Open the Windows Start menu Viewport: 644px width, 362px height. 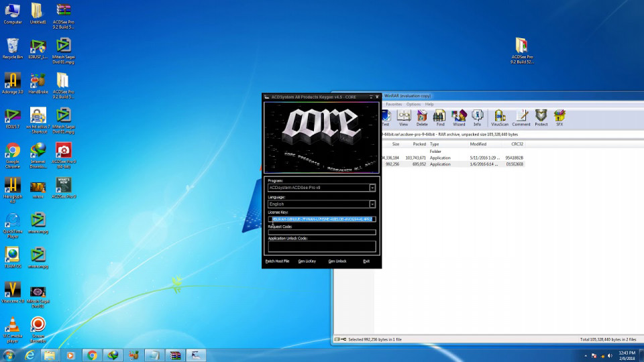pyautogui.click(x=9, y=355)
